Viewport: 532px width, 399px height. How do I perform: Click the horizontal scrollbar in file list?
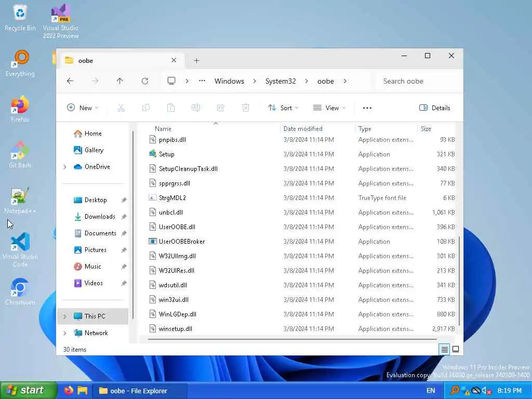[x=292, y=339]
